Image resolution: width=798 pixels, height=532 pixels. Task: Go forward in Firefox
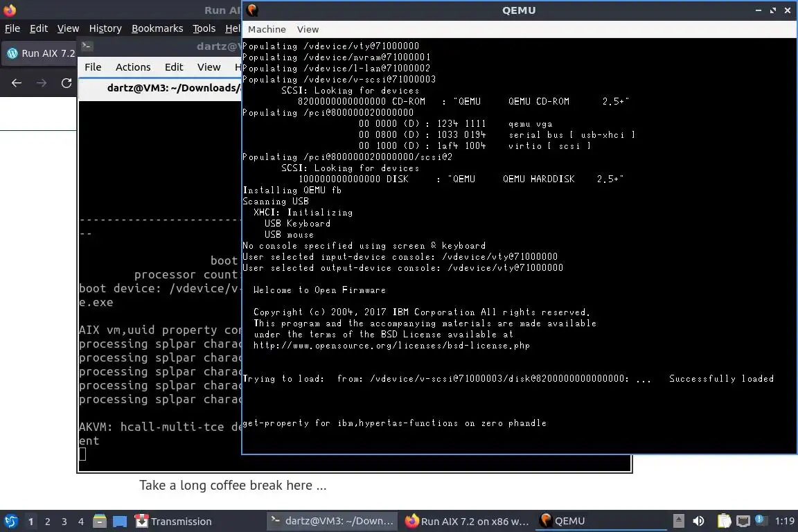coord(42,83)
